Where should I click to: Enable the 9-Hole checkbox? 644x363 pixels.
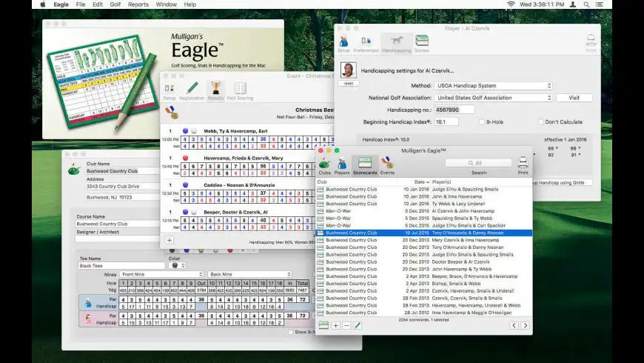[482, 121]
